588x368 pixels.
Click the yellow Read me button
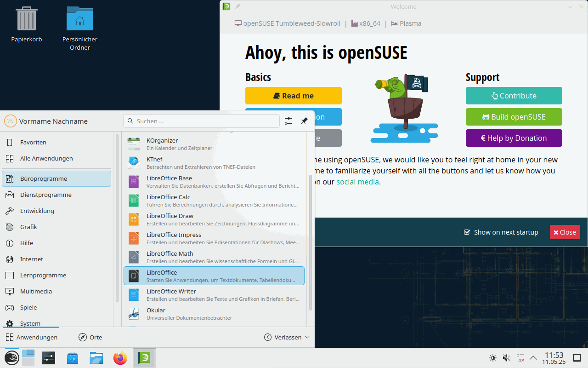point(293,95)
